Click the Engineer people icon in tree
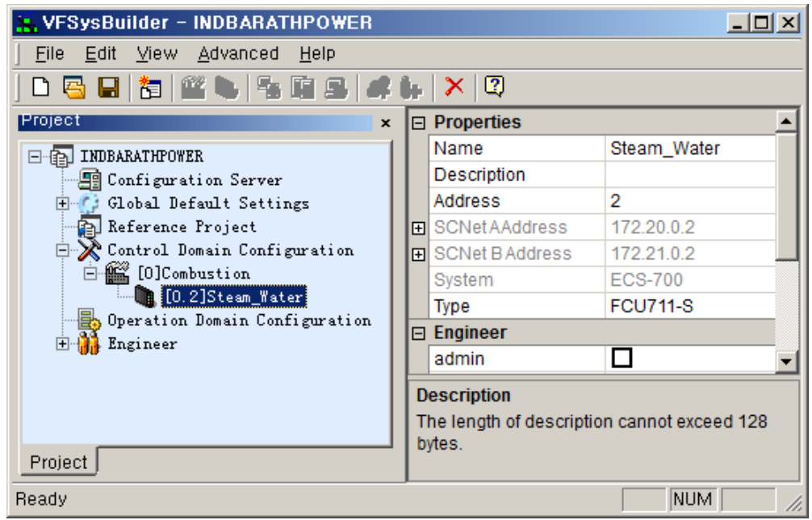812x520 pixels. (x=89, y=343)
